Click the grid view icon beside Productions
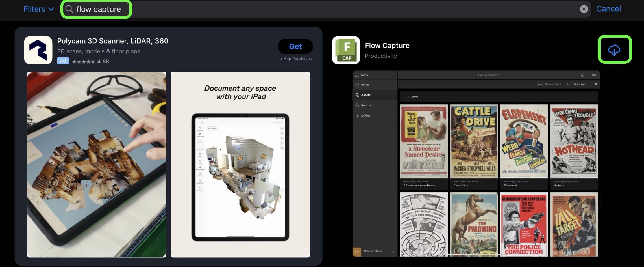 click(x=595, y=84)
